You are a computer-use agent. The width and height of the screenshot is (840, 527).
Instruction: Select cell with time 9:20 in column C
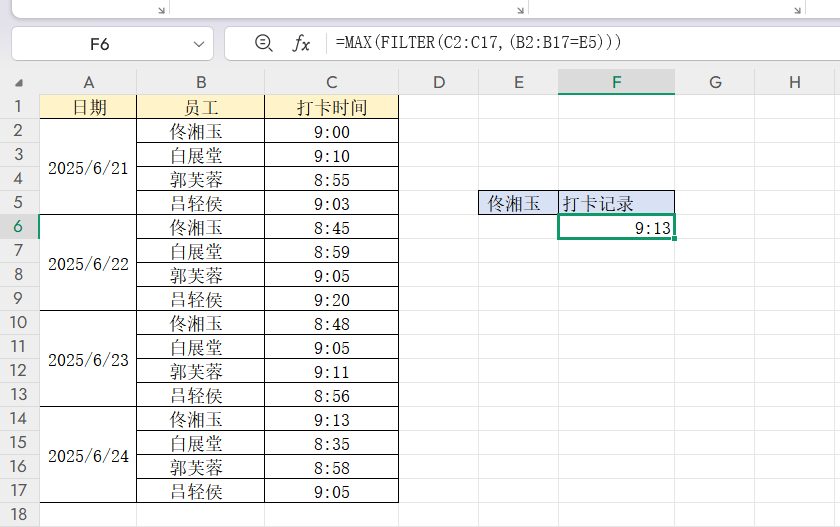pyautogui.click(x=331, y=299)
